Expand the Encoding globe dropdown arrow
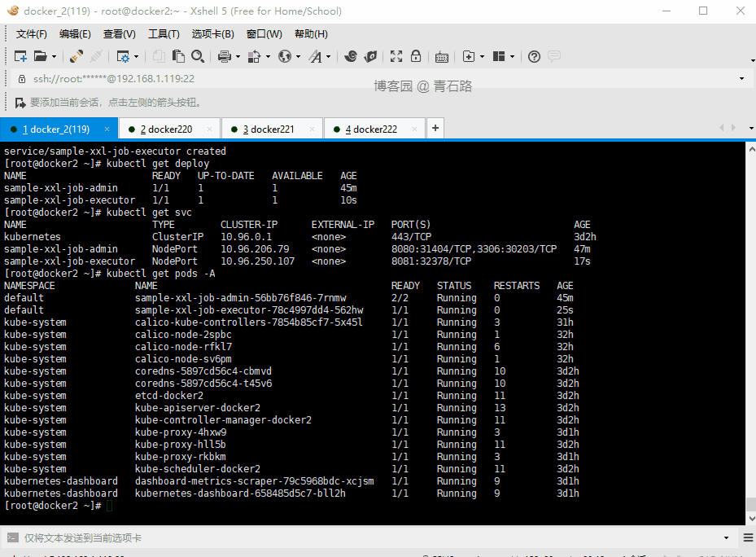 pos(299,57)
